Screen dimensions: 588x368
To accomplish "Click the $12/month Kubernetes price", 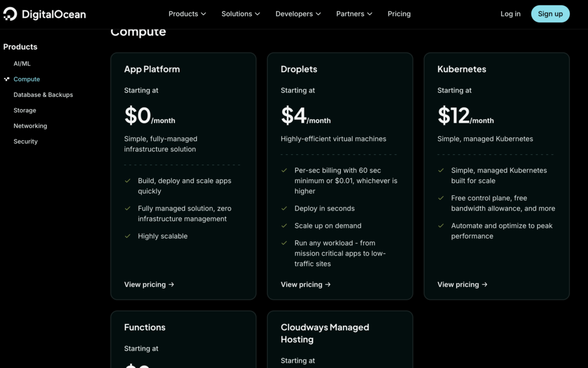I will (x=465, y=116).
